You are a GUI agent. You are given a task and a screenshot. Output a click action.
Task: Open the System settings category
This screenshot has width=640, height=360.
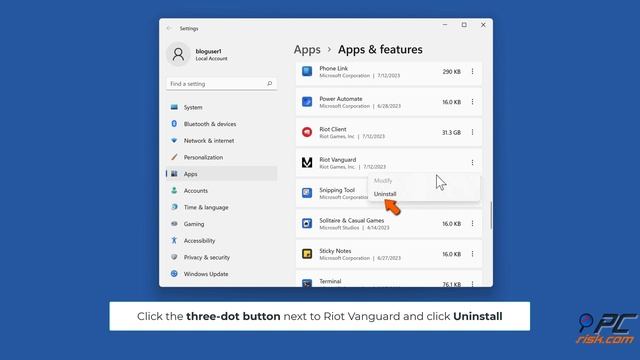click(x=221, y=107)
